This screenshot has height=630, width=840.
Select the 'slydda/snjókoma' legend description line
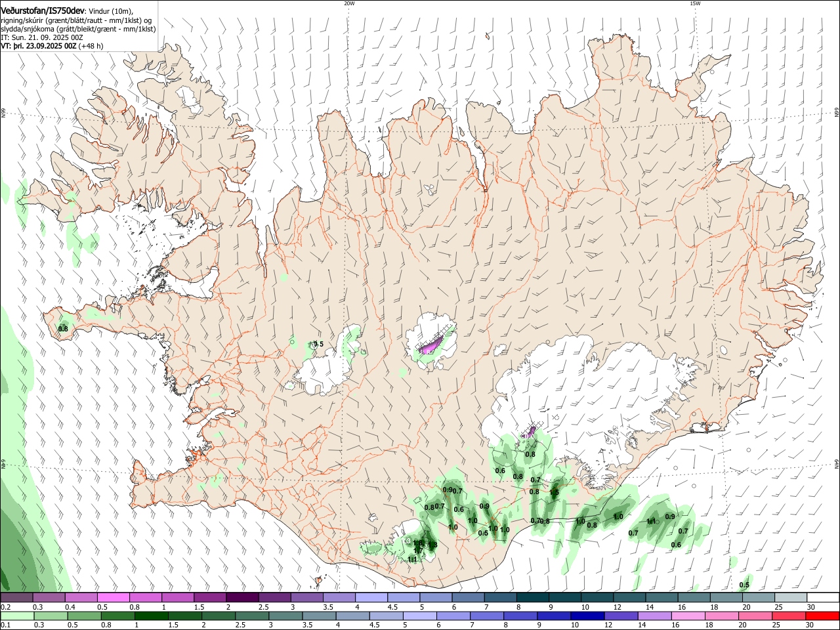click(x=78, y=29)
